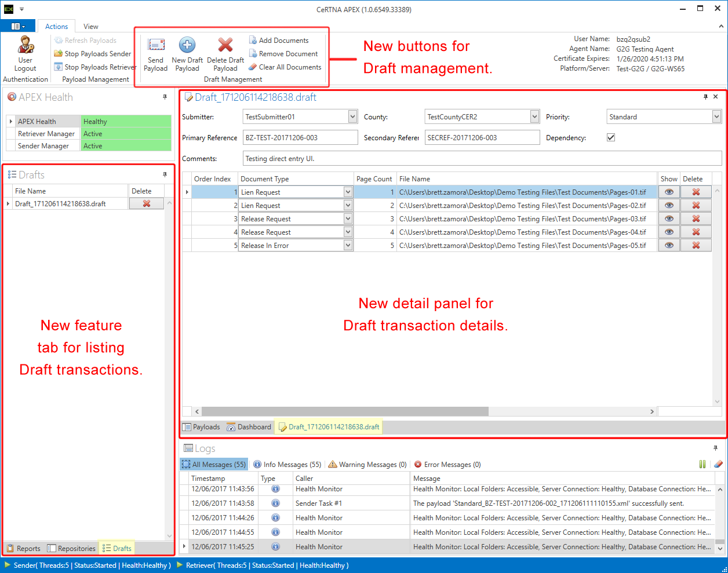The width and height of the screenshot is (728, 573).
Task: Show the Pages-04.tif document preview
Action: click(x=669, y=232)
